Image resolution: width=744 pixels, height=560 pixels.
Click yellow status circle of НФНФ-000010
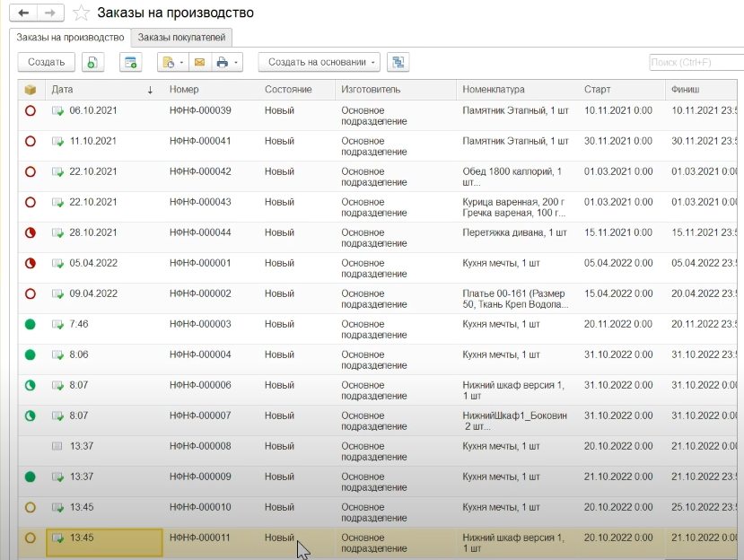[x=31, y=508]
